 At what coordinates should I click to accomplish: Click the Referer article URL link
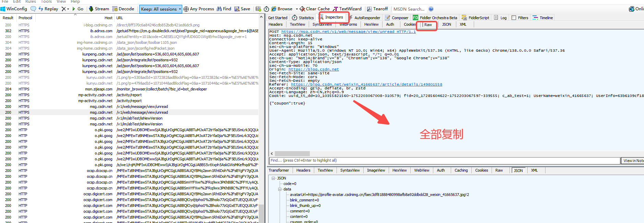[x=366, y=84]
